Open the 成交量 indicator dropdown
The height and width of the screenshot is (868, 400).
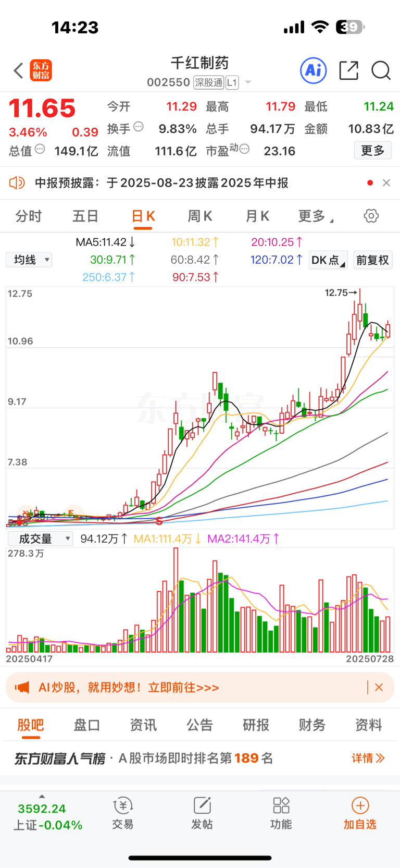click(x=40, y=539)
